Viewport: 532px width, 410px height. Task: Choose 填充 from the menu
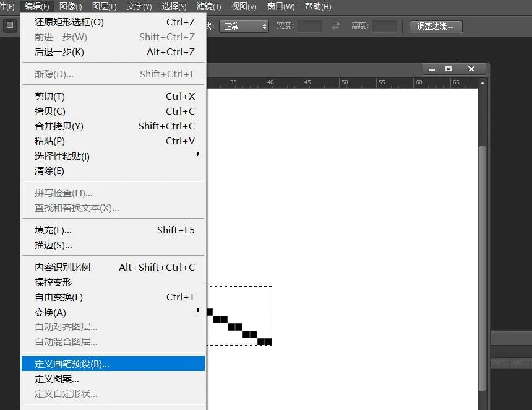[113, 230]
